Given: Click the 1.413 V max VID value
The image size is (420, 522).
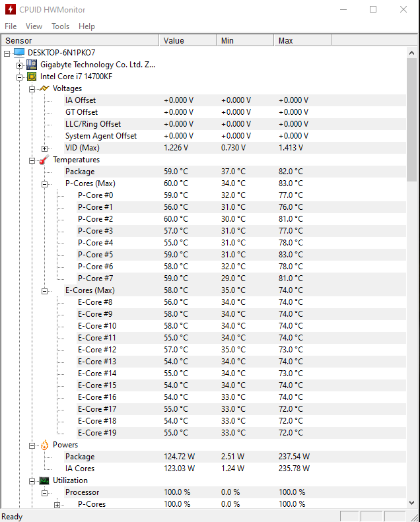Looking at the screenshot, I should pos(291,148).
